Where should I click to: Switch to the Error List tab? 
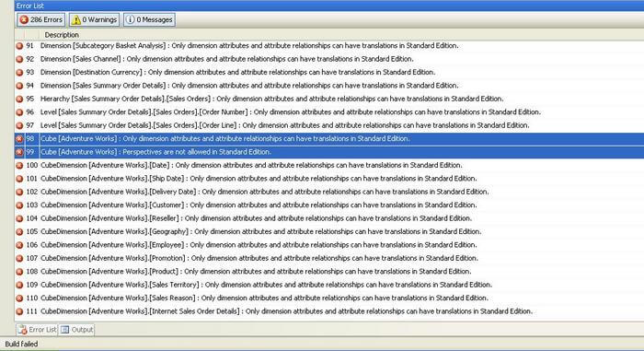coord(37,330)
